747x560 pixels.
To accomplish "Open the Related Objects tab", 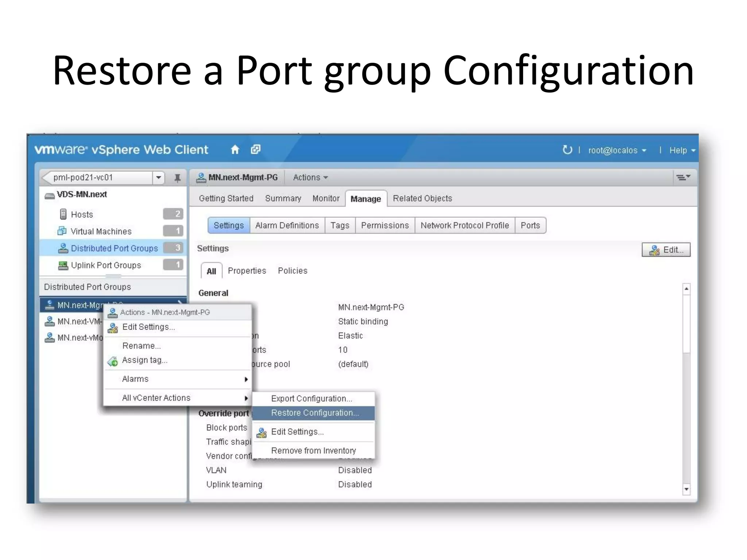I will pyautogui.click(x=422, y=198).
